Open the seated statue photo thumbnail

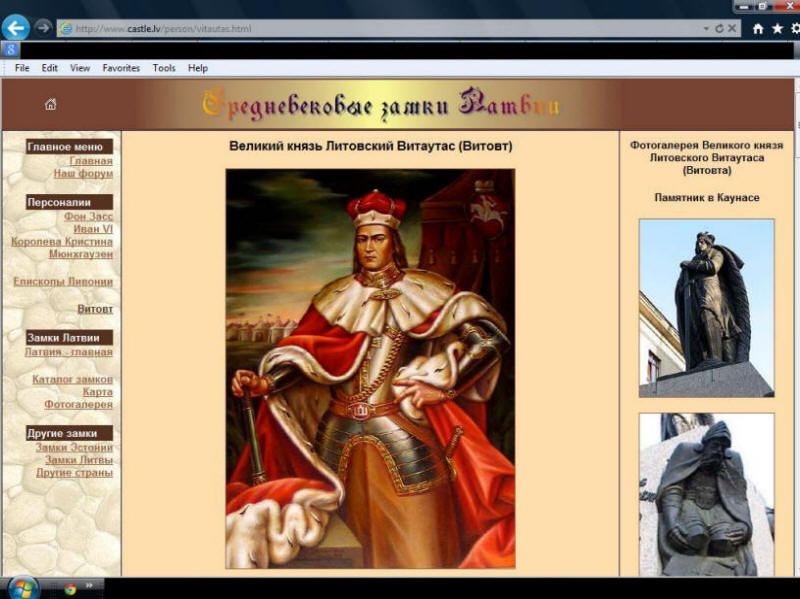pos(707,494)
